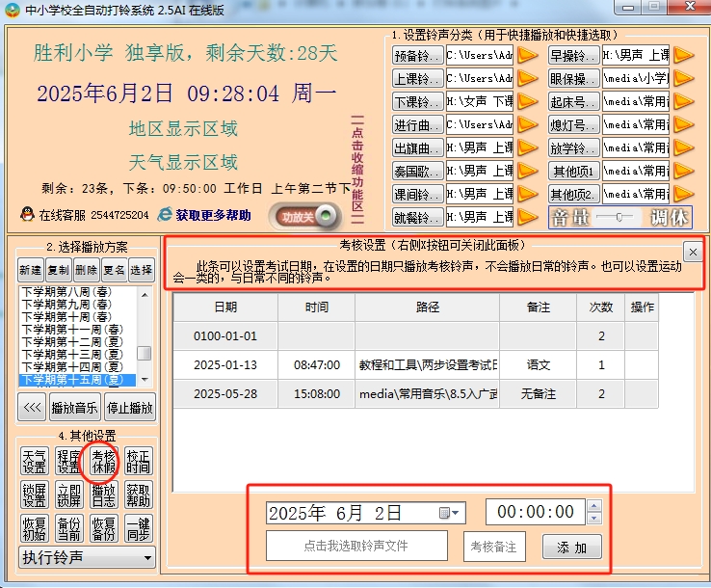Select 下学期第十五周(夏) plan
Image resolution: width=711 pixels, height=588 pixels.
tap(77, 380)
